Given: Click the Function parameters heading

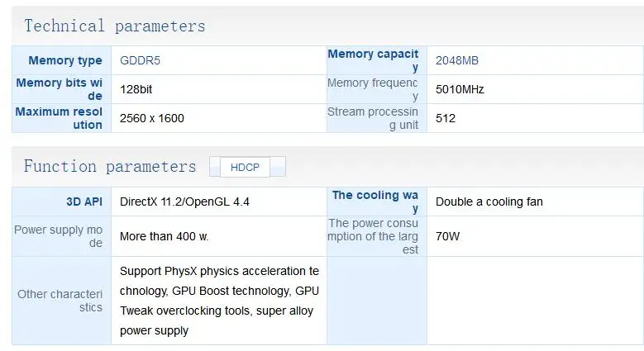Looking at the screenshot, I should (110, 166).
